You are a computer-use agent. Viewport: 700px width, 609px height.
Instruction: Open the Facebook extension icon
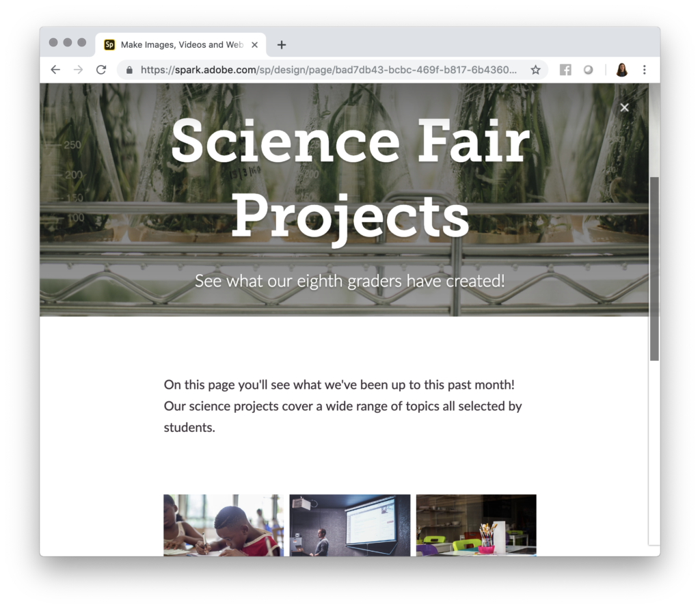(565, 69)
